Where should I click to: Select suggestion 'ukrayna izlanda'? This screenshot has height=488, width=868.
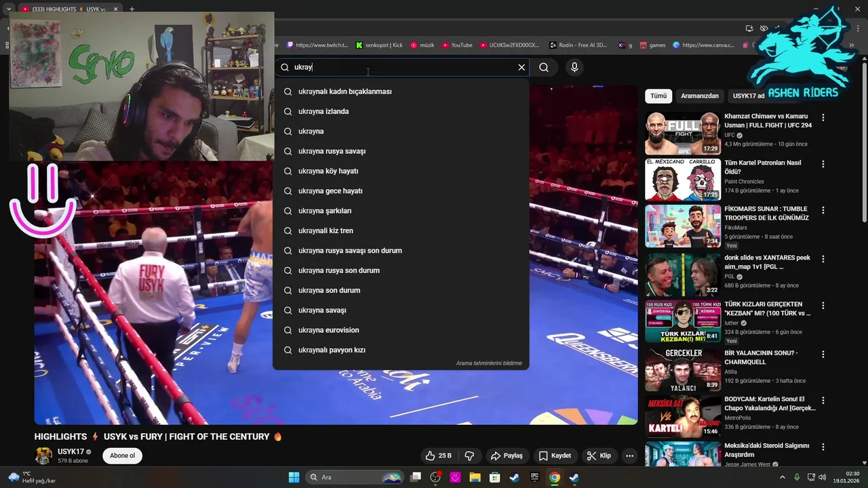401,111
